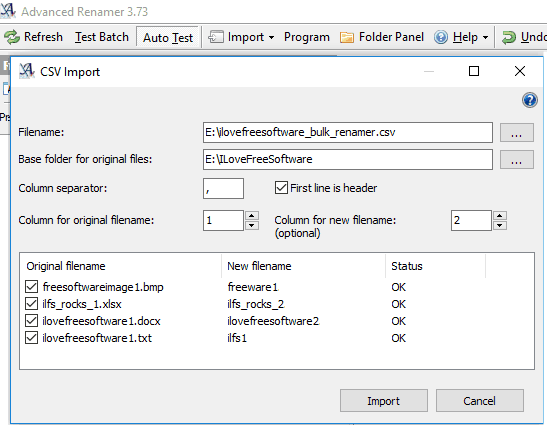
Task: Click the Folder Panel folder icon
Action: (347, 37)
